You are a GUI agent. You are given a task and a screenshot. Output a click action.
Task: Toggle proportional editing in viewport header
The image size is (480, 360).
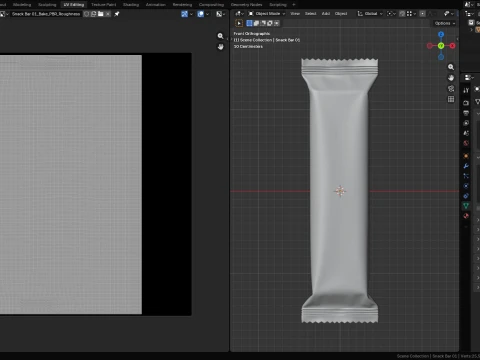423,14
